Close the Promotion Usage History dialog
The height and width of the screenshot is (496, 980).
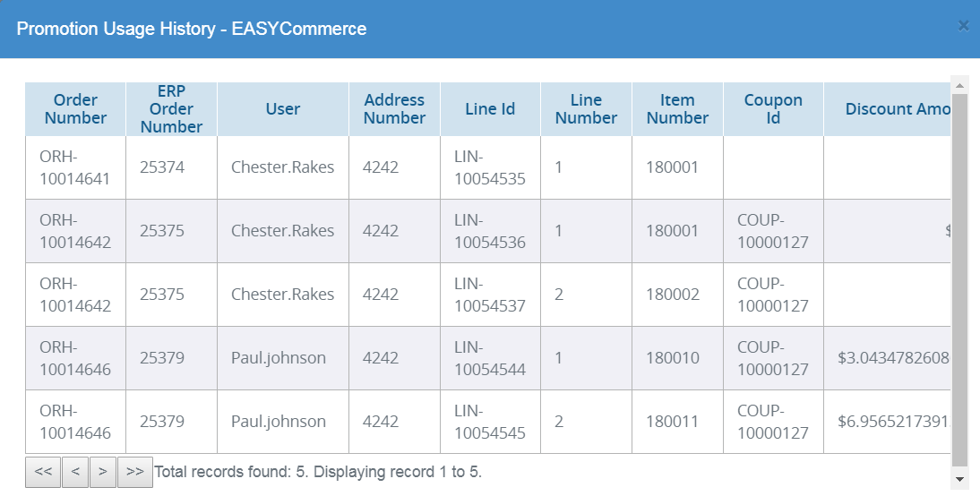964,26
